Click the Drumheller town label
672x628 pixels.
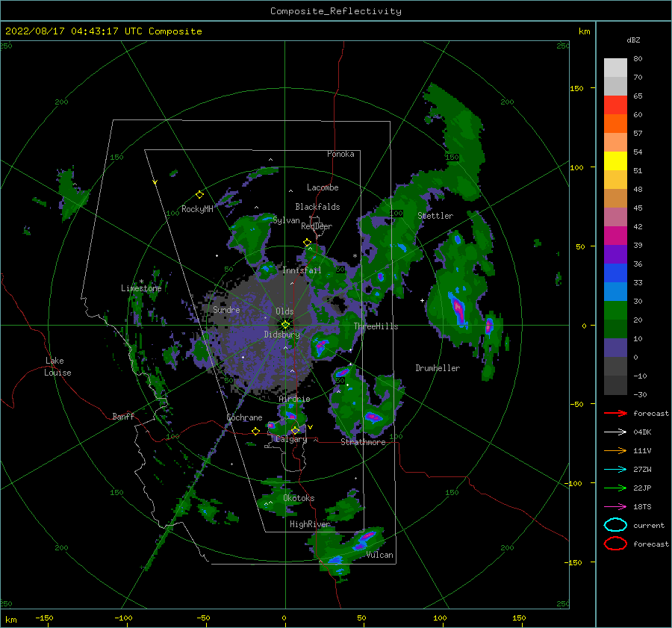(438, 368)
